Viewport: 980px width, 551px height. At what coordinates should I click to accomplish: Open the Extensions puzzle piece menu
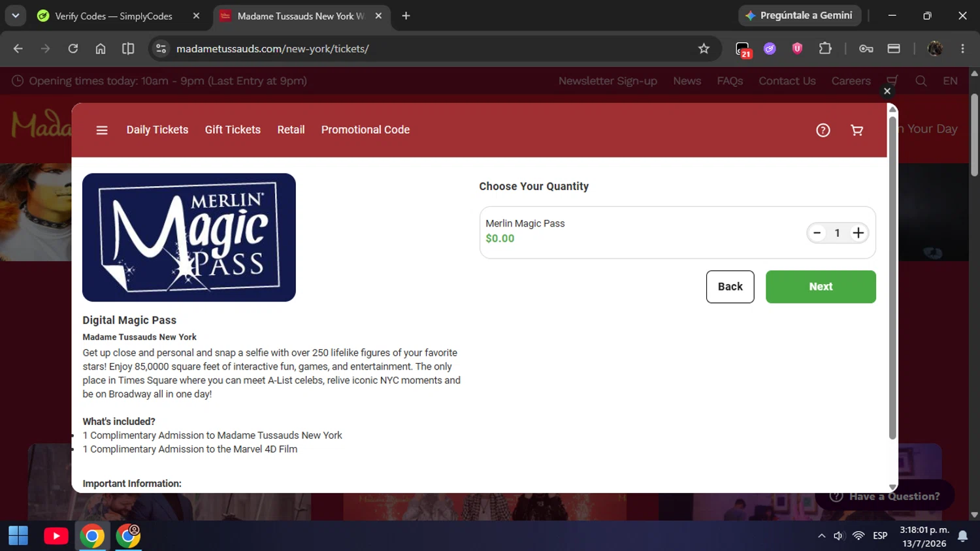(x=825, y=48)
